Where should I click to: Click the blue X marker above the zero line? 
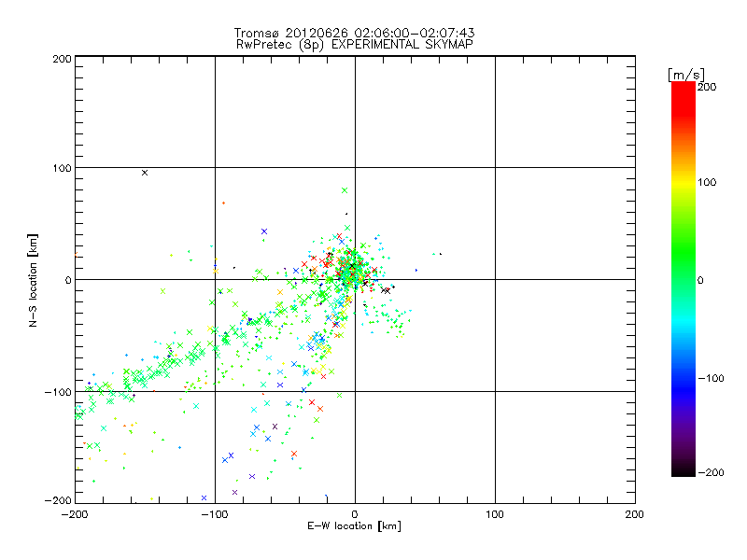[264, 231]
